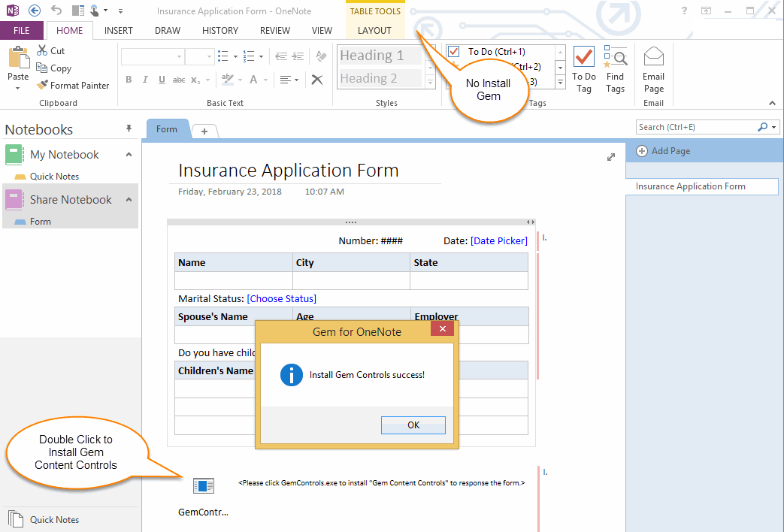Open the font name combo box
This screenshot has width=784, height=532.
(152, 56)
